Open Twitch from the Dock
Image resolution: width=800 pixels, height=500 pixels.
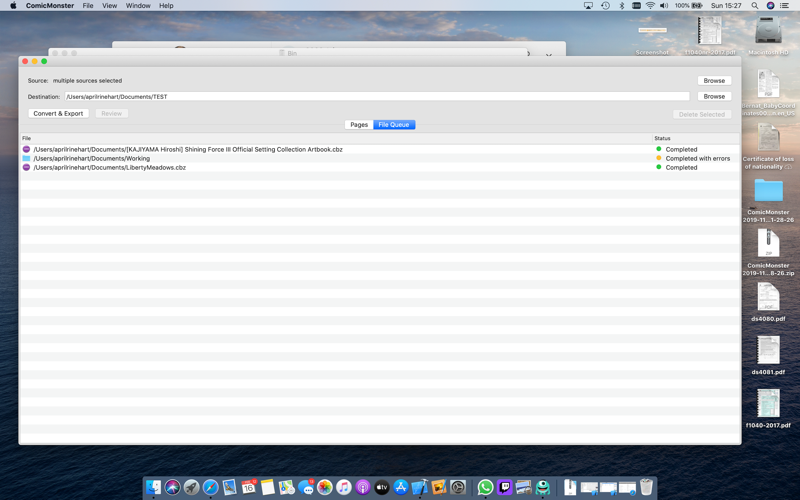[x=505, y=487]
